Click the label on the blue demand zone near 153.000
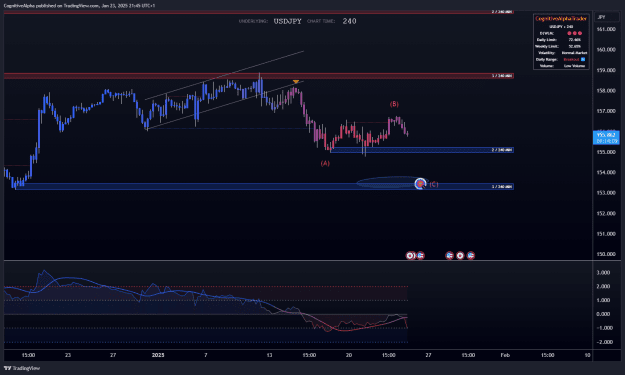625x375 pixels. pyautogui.click(x=502, y=187)
